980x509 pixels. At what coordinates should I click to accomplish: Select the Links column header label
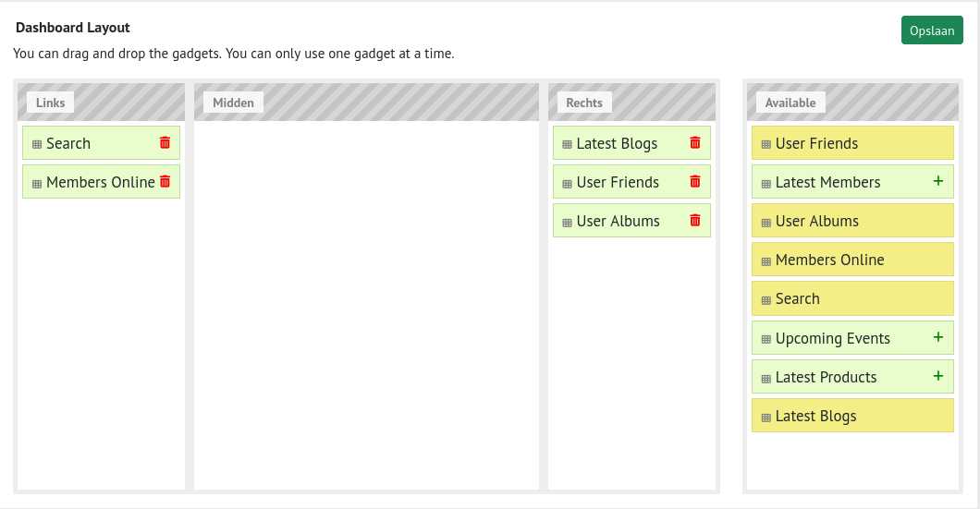(x=50, y=103)
